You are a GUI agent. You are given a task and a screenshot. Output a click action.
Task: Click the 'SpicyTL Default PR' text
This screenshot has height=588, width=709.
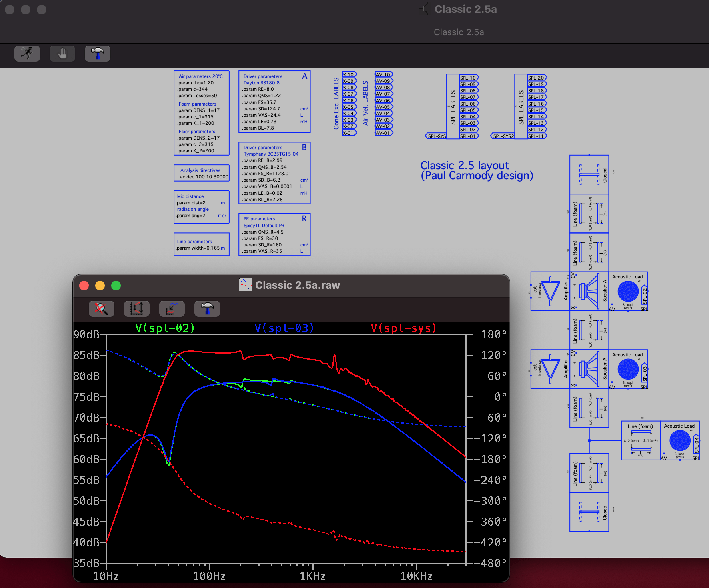[x=264, y=226]
